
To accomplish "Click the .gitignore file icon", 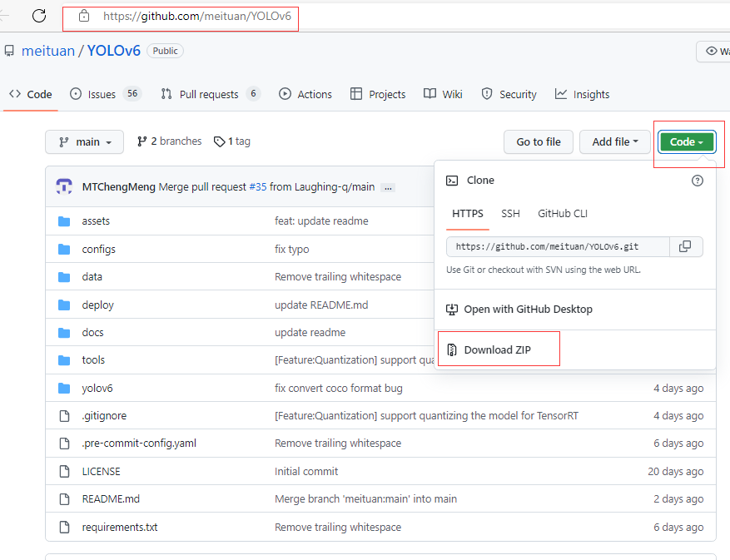I will click(x=64, y=416).
